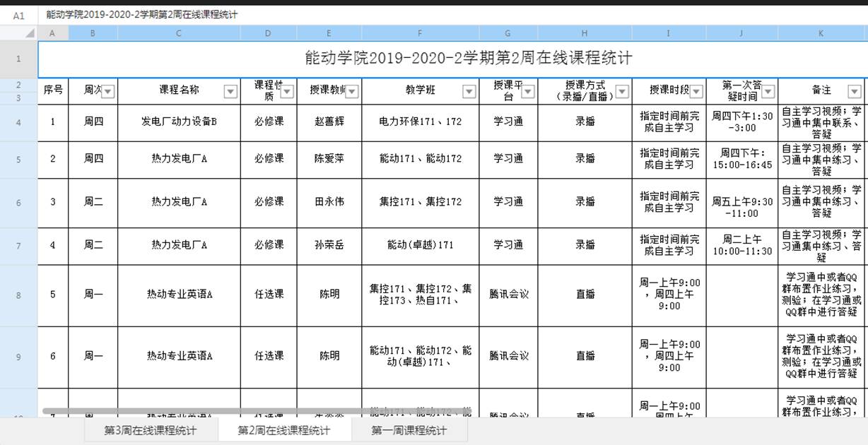This screenshot has width=868, height=445.
Task: Click teacher cell 陈爱萍
Action: (x=329, y=159)
